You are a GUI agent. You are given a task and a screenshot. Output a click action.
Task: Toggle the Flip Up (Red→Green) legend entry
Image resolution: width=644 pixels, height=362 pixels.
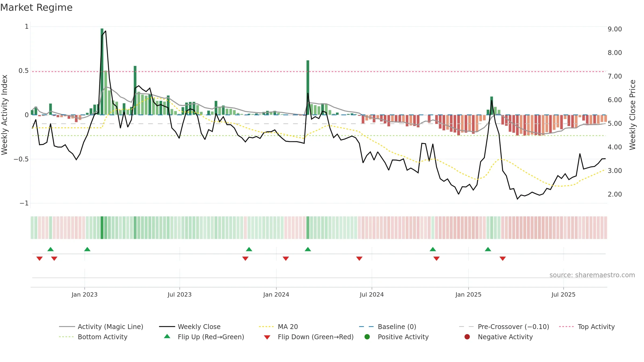click(204, 337)
